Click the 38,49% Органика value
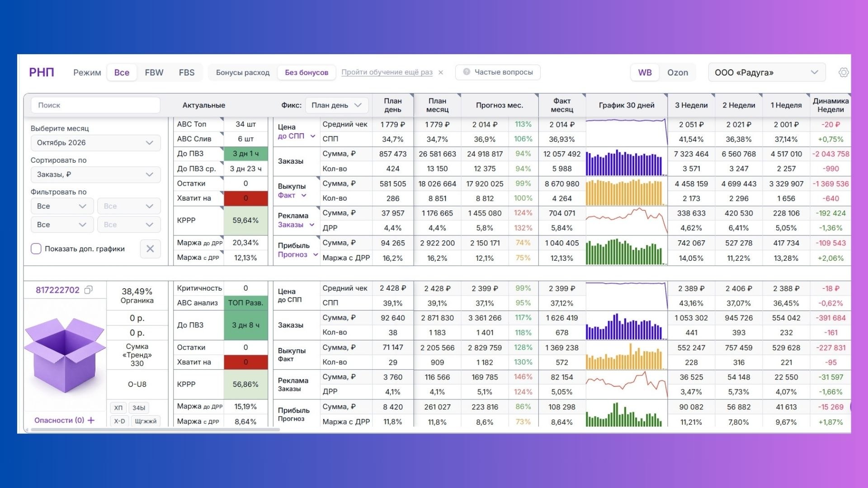Viewport: 868px width, 488px height. coord(137,296)
